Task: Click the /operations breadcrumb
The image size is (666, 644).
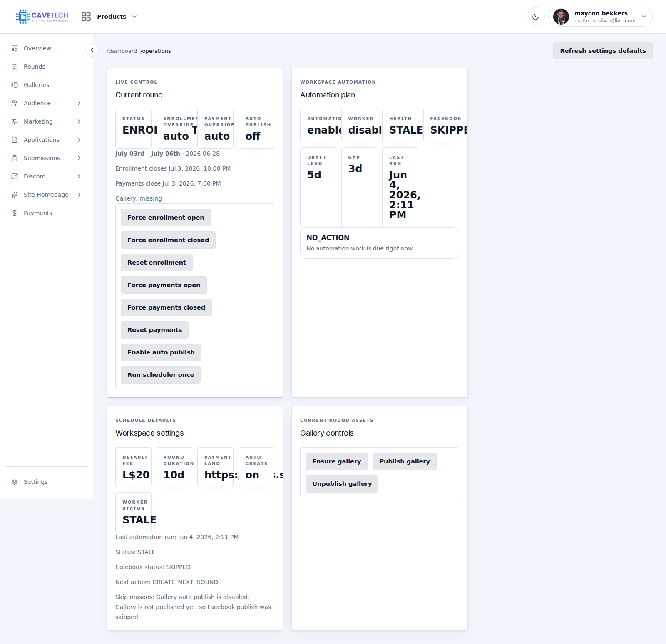Action: coord(156,51)
